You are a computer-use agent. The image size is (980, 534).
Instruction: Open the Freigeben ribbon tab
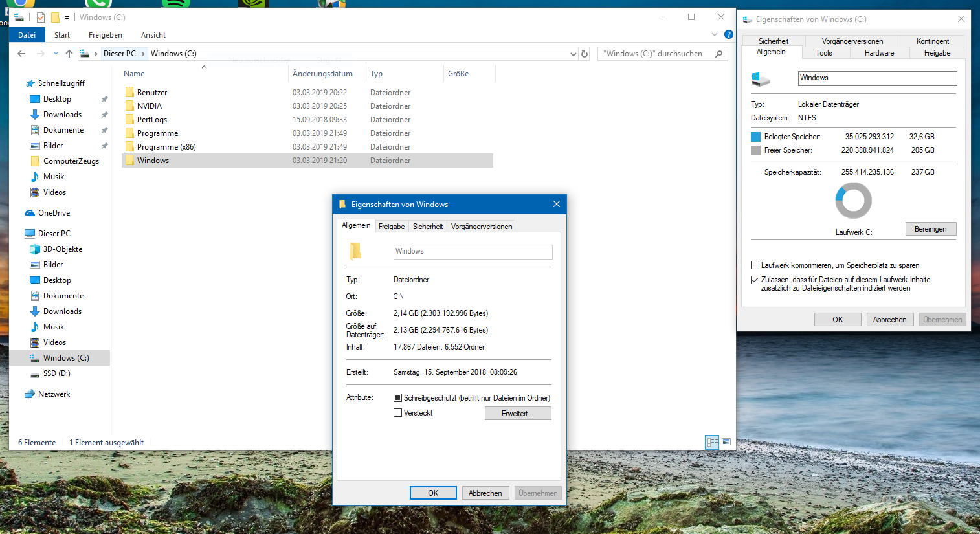pyautogui.click(x=106, y=35)
